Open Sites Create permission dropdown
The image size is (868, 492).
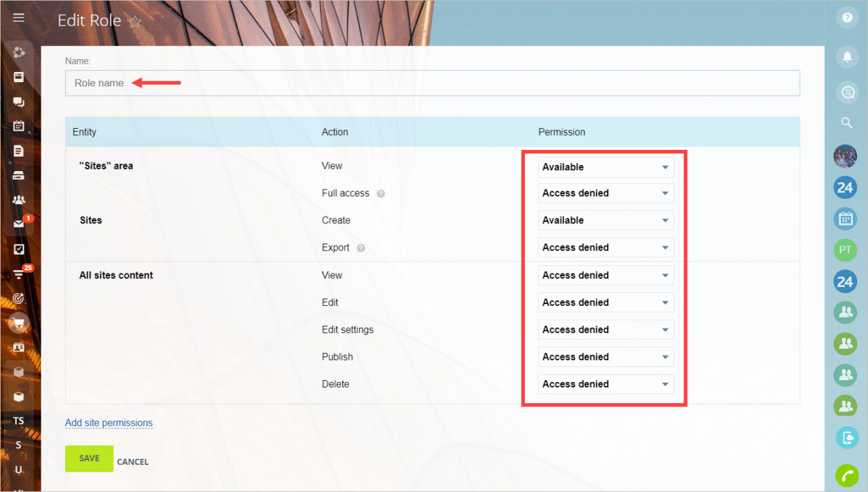(x=606, y=220)
